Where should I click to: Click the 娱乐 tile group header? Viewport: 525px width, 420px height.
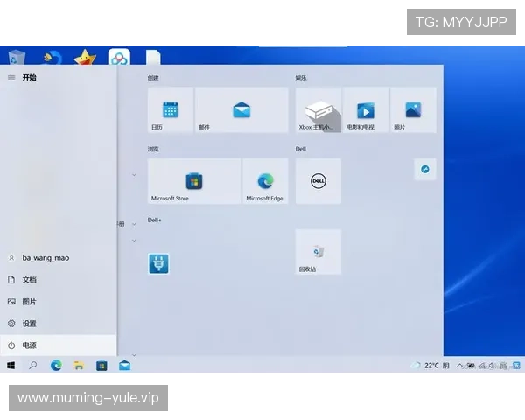tap(301, 78)
